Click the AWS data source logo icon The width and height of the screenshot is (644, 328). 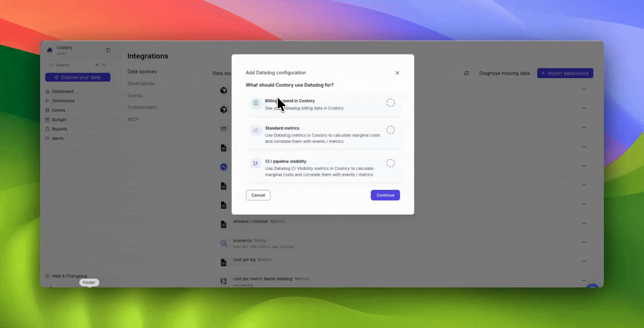point(223,128)
